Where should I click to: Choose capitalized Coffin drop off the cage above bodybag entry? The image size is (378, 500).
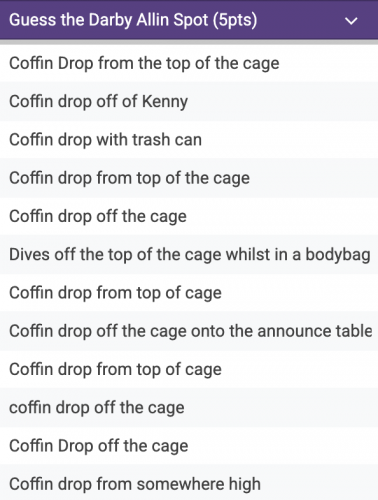point(189,216)
